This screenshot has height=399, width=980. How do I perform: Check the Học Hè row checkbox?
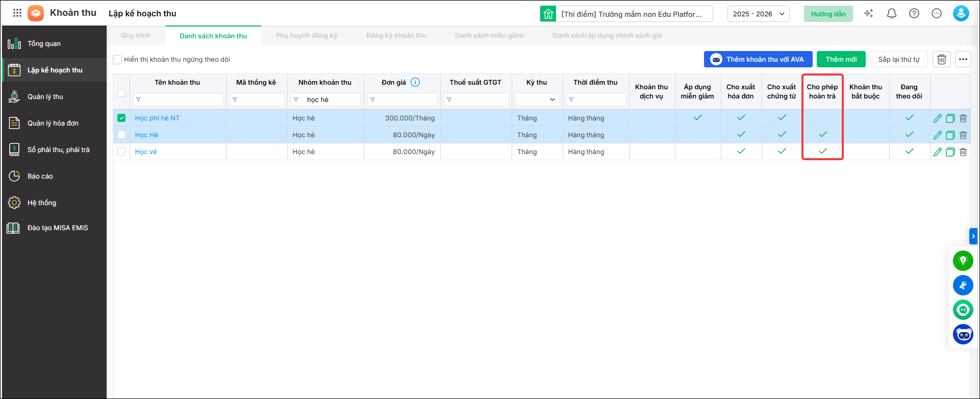coord(121,135)
